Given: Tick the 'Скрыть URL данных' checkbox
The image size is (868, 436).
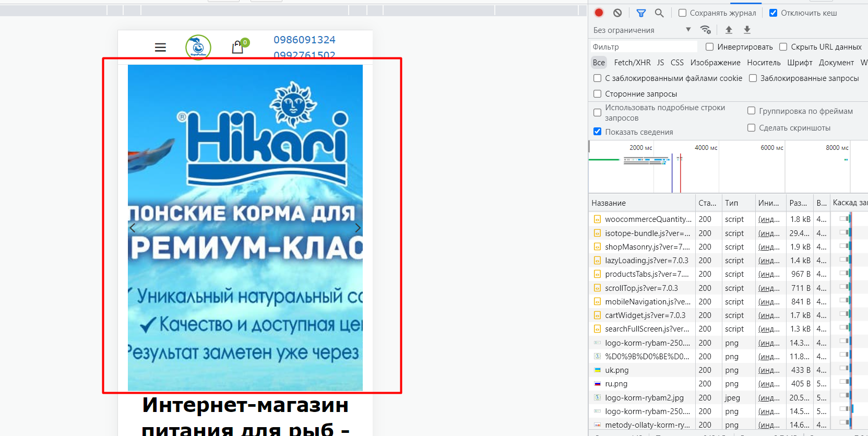Looking at the screenshot, I should (x=783, y=47).
